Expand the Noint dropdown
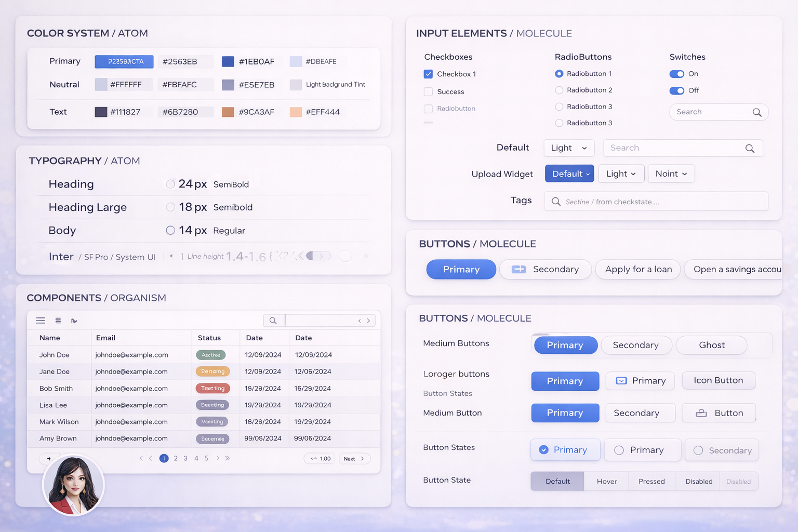798x532 pixels. [x=671, y=174]
